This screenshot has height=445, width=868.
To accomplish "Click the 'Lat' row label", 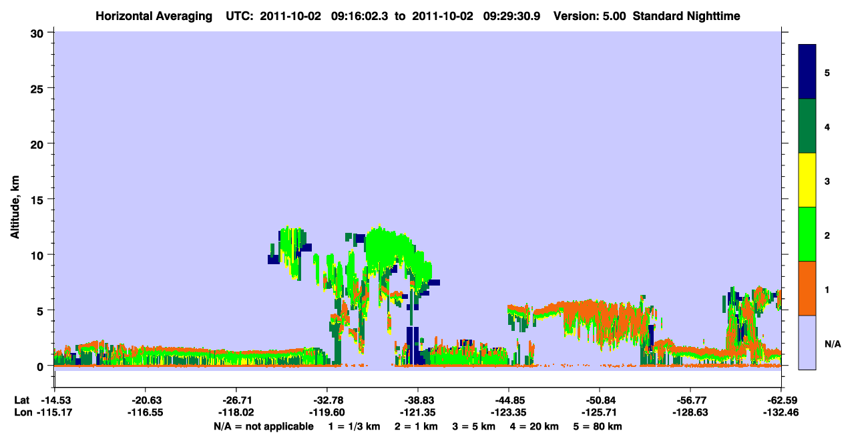I will coord(21,400).
